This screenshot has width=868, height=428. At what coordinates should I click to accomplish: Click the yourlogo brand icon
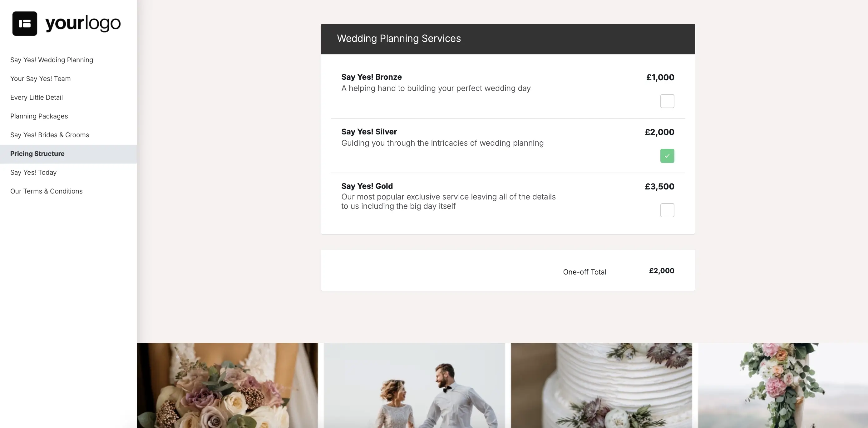(25, 23)
